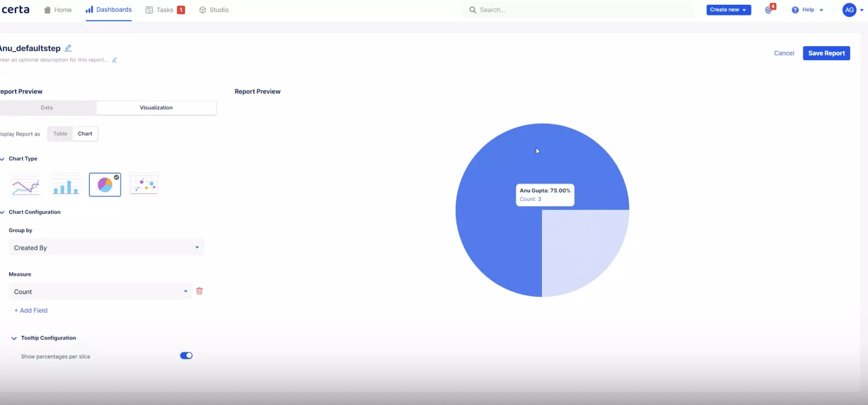Collapse the Tooltip Configuration section
Viewport: 868px width, 405px height.
(x=13, y=338)
